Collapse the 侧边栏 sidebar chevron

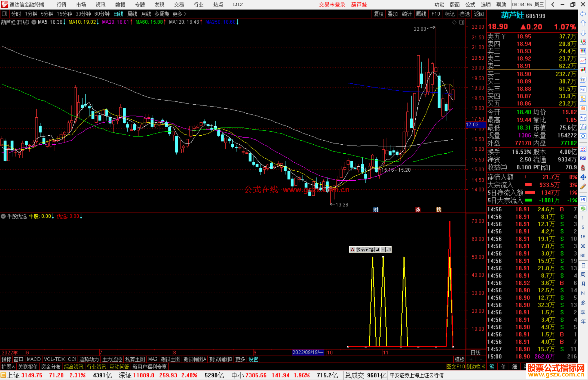[484, 367]
